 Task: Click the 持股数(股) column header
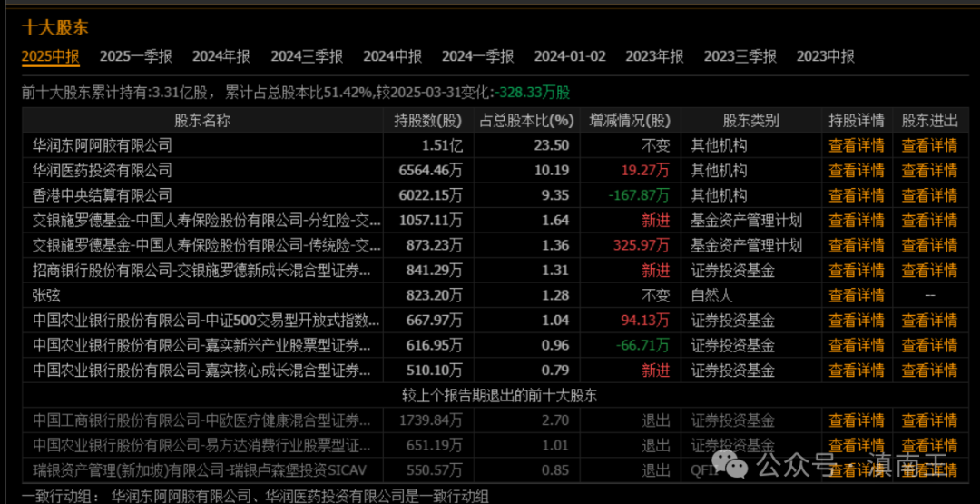[428, 121]
